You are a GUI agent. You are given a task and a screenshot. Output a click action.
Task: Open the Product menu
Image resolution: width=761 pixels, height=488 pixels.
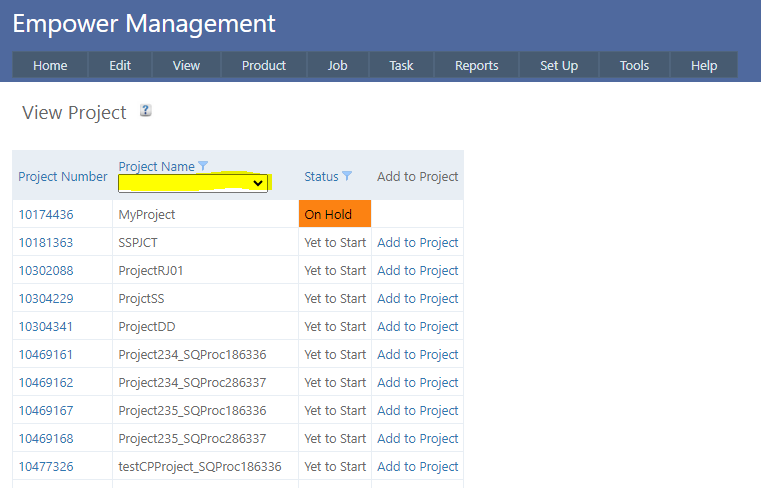264,65
